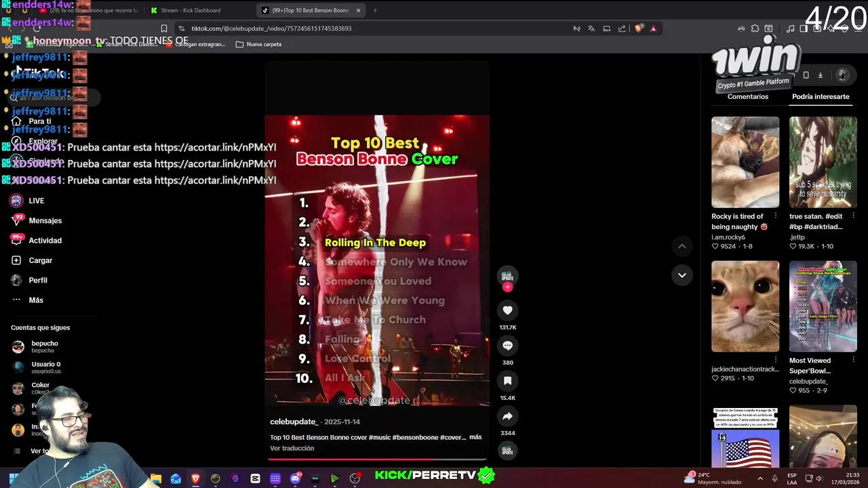The width and height of the screenshot is (868, 488).
Task: Open 'Most Viewed Super Bowl' video thumbnail
Action: click(x=823, y=306)
